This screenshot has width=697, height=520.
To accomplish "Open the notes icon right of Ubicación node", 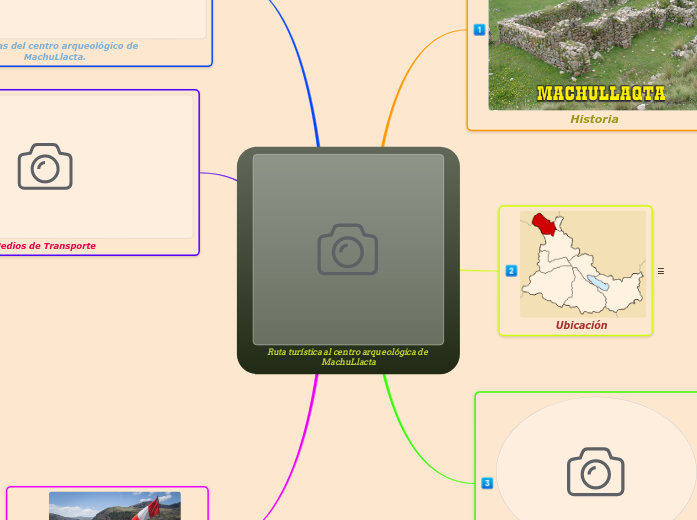I will (x=661, y=271).
